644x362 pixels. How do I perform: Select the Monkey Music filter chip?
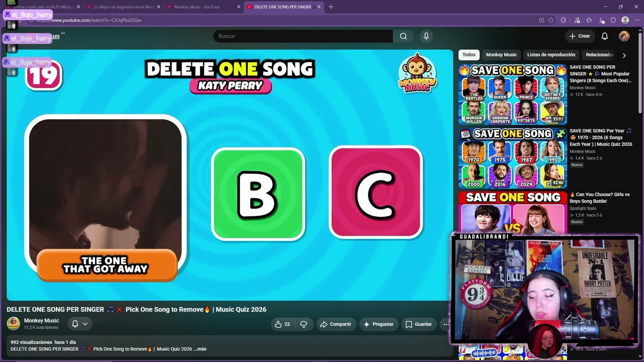[501, 55]
